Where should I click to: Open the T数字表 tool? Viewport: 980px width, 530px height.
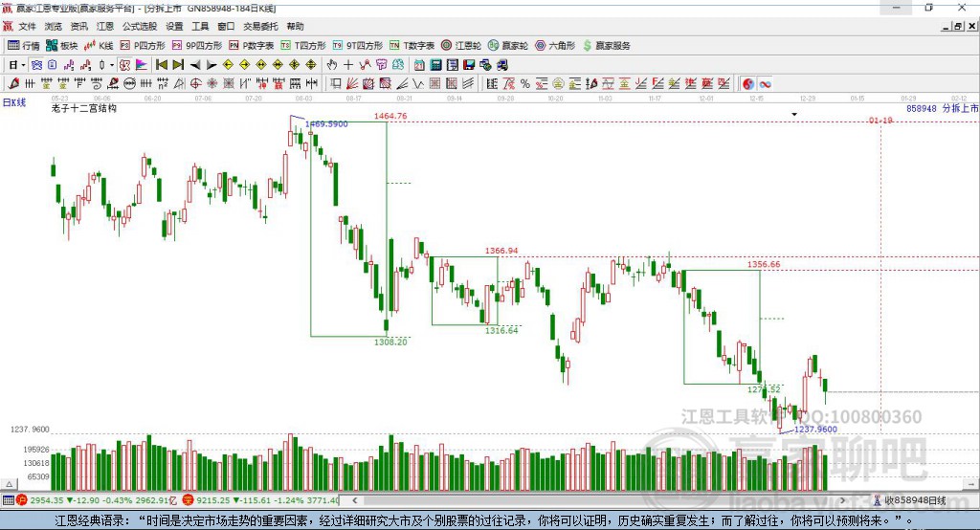[x=412, y=46]
